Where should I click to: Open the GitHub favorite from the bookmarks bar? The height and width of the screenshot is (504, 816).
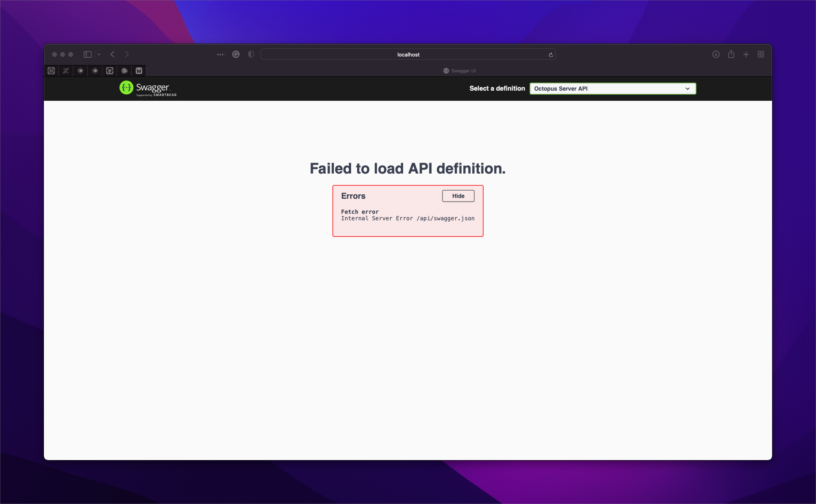click(109, 70)
